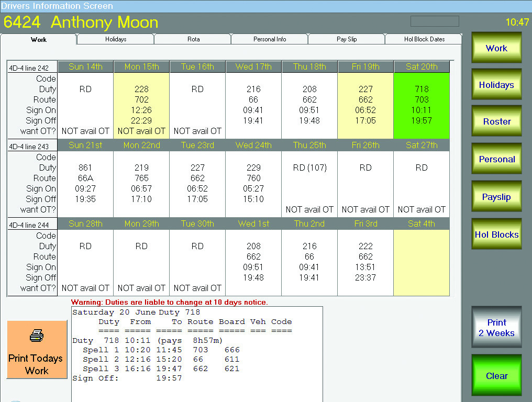Click the Hol Blocks sidebar button
The width and height of the screenshot is (532, 402).
pyautogui.click(x=496, y=234)
